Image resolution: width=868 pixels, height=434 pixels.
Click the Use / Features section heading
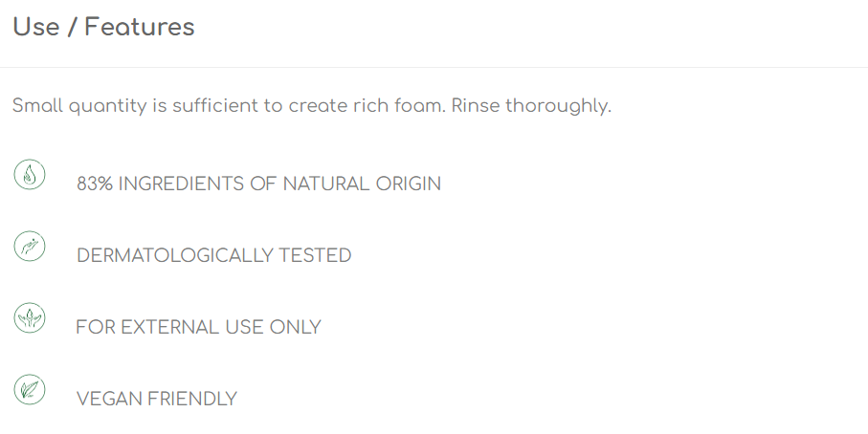pos(103,27)
